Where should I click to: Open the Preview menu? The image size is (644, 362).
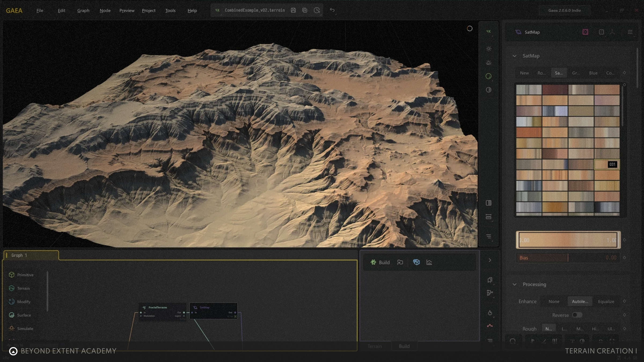tap(127, 10)
